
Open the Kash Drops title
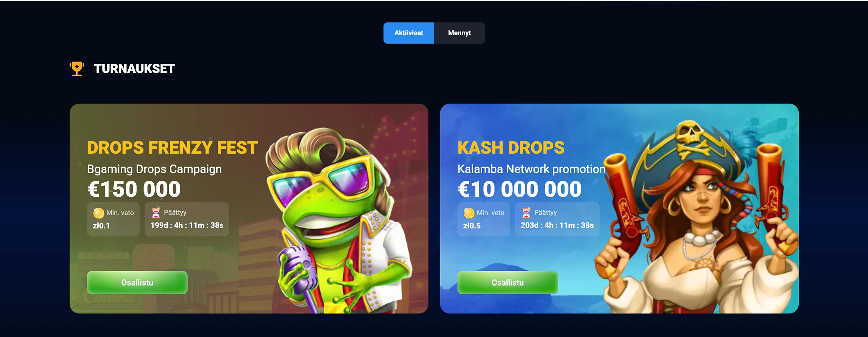(511, 148)
